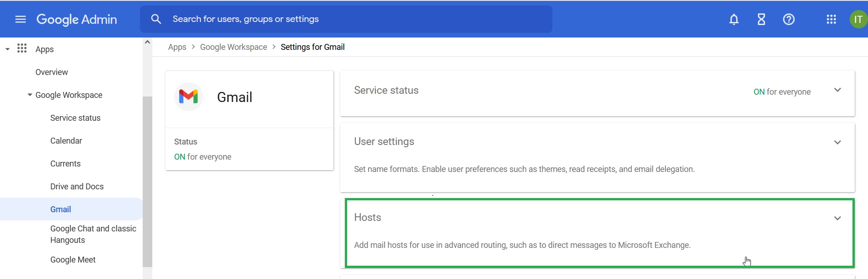Open the main hamburger menu

[x=21, y=19]
